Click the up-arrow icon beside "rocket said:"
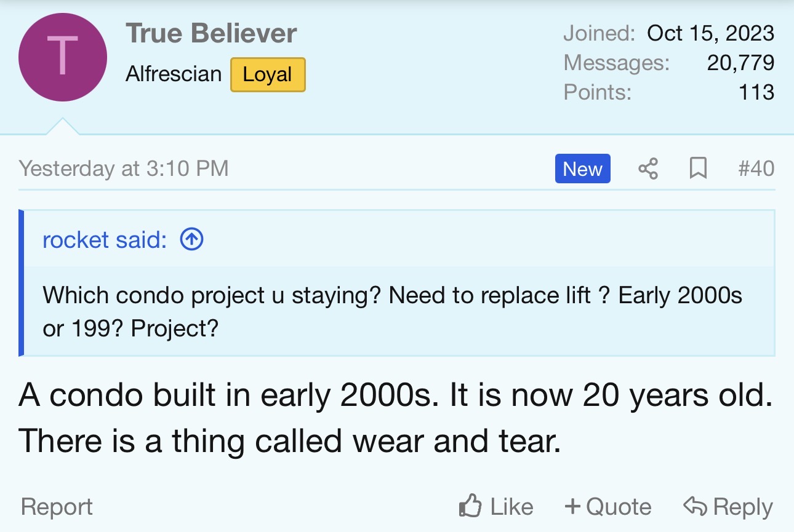 click(191, 240)
